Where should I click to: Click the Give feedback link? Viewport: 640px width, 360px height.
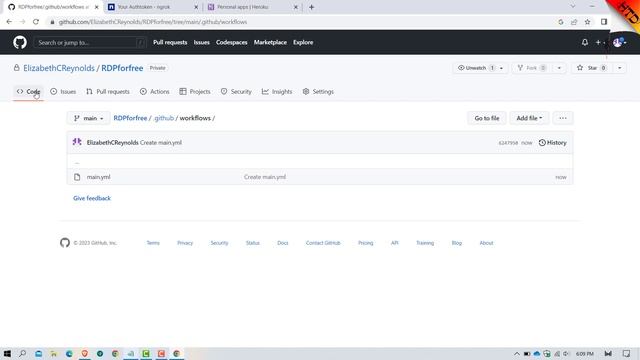(92, 198)
